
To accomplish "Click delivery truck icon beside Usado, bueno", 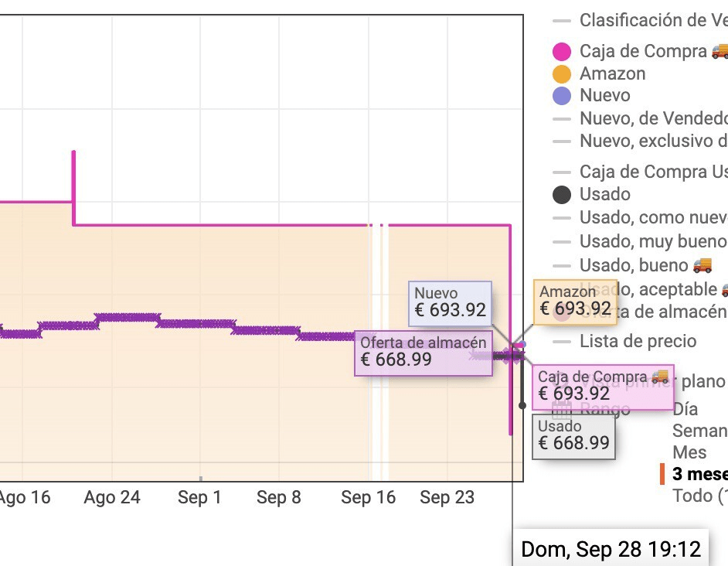I will click(x=702, y=265).
